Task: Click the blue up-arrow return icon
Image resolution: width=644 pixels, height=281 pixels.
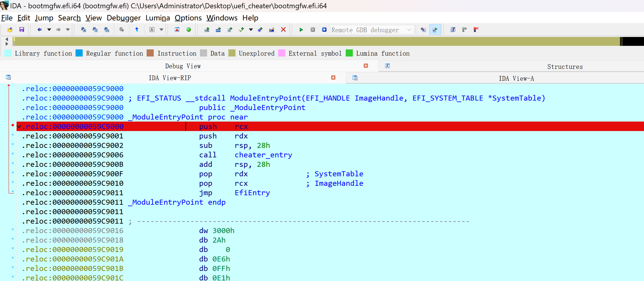Action: (137, 30)
